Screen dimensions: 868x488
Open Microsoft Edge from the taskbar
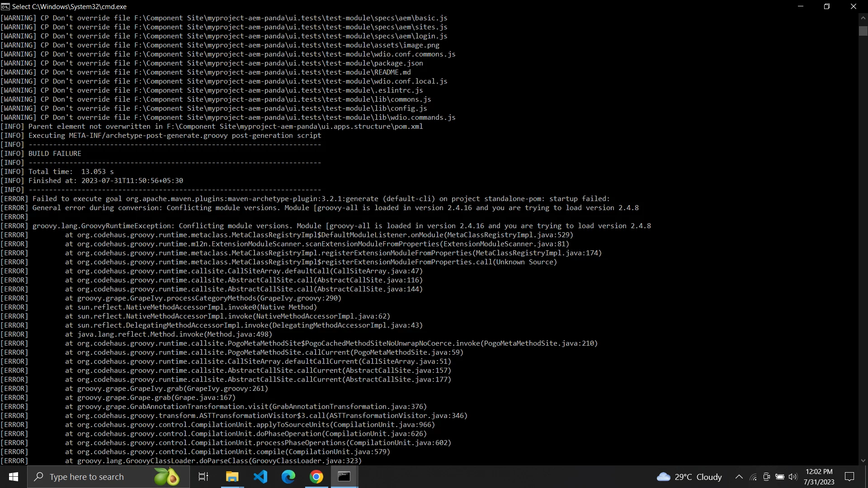coord(288,477)
